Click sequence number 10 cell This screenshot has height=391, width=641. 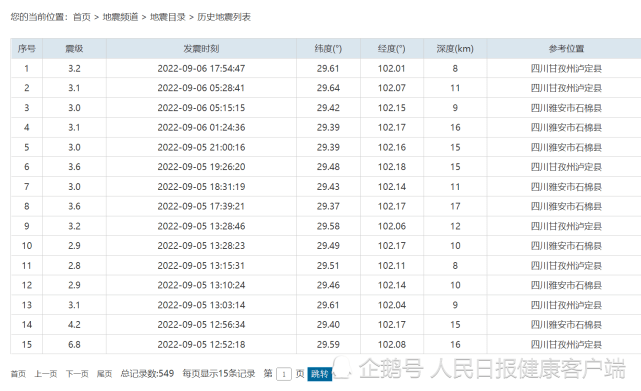(x=27, y=246)
